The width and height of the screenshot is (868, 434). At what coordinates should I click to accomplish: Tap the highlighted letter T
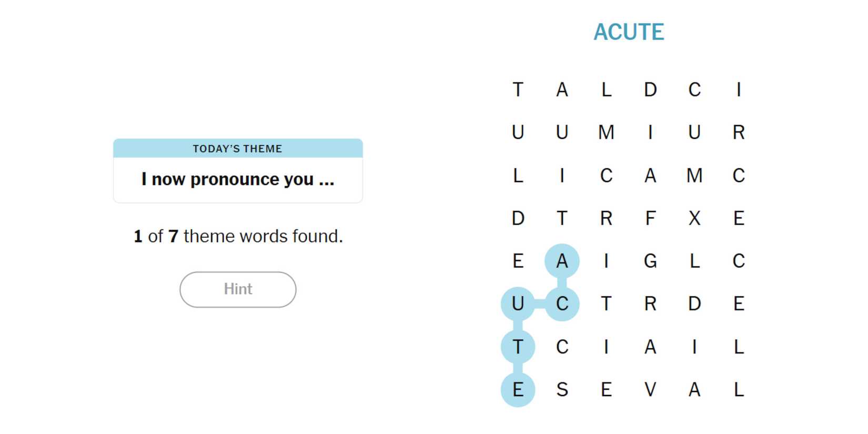coord(518,347)
